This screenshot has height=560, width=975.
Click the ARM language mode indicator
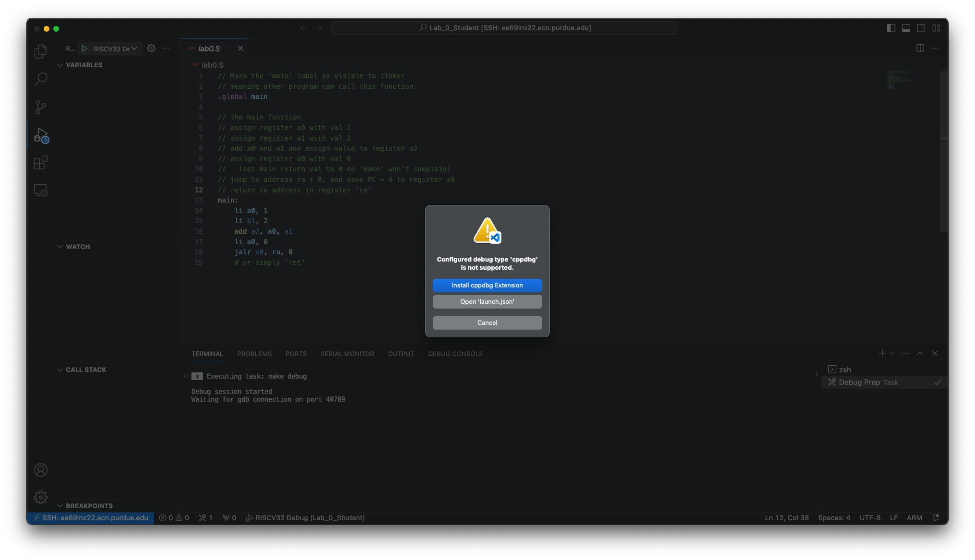pos(914,518)
